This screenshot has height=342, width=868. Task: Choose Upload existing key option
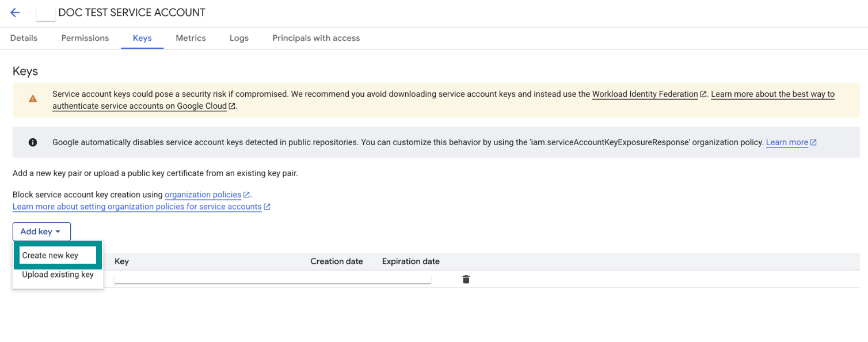pyautogui.click(x=58, y=275)
